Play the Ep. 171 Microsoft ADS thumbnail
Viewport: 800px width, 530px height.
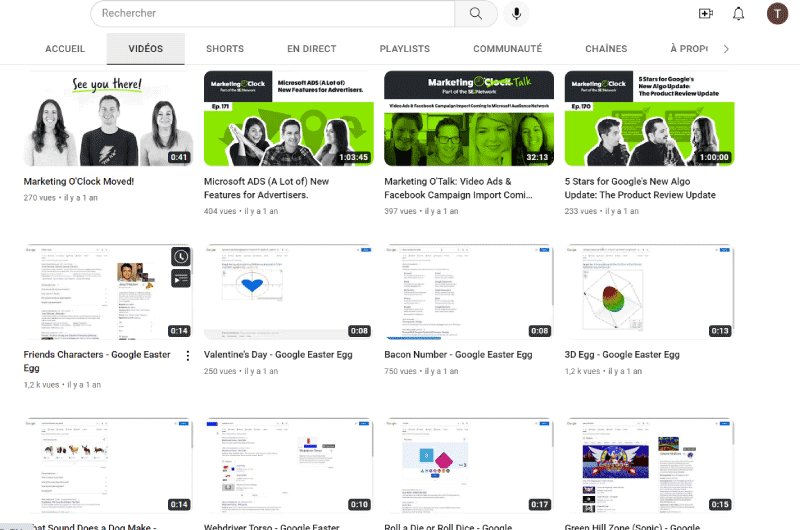(x=289, y=118)
